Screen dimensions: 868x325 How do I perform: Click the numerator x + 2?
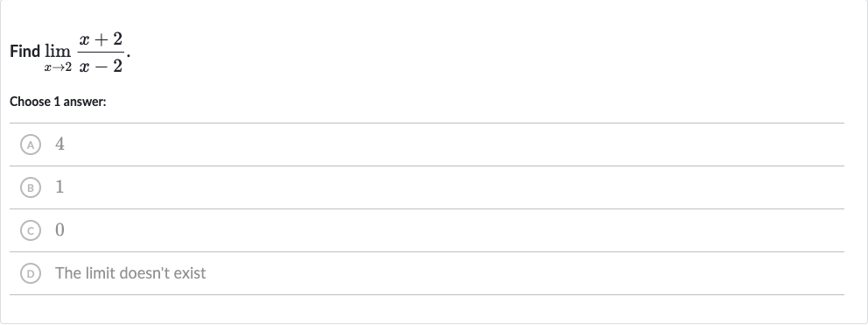[101, 39]
